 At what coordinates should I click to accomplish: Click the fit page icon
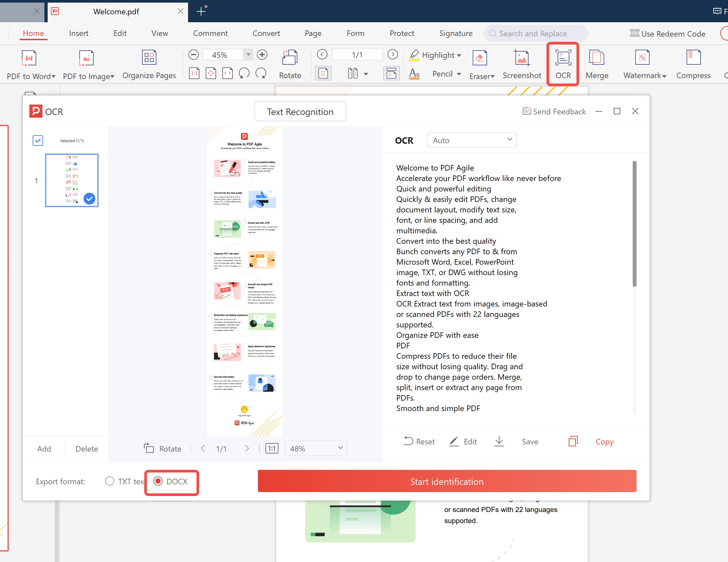coord(211,73)
